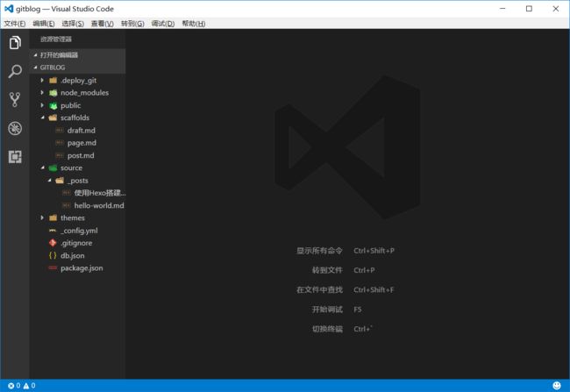Maximize the VS Code window
570x392 pixels.
[x=529, y=9]
